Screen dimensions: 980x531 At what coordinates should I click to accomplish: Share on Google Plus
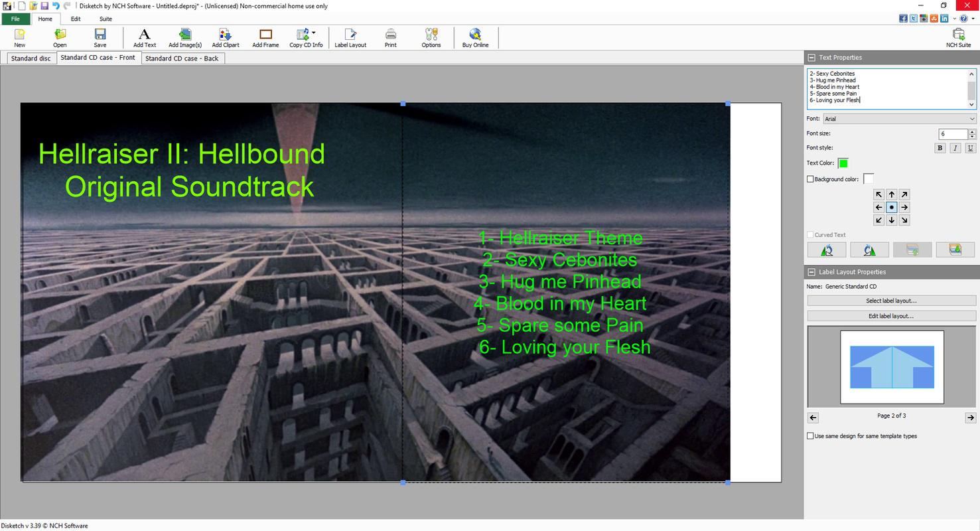(x=924, y=19)
